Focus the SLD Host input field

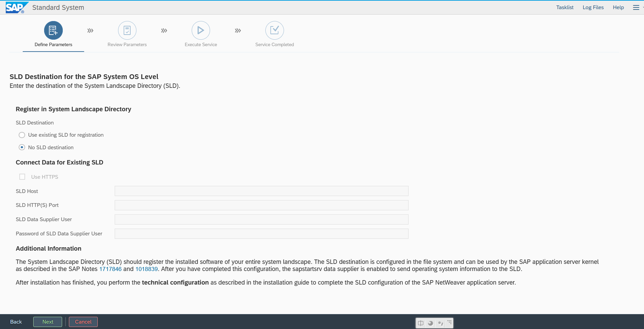click(x=261, y=191)
